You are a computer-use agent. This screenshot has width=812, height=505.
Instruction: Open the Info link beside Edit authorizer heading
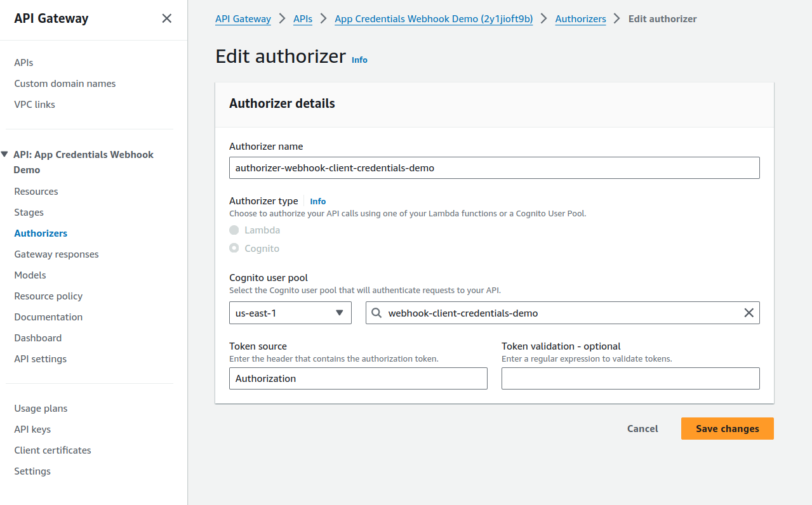(359, 60)
